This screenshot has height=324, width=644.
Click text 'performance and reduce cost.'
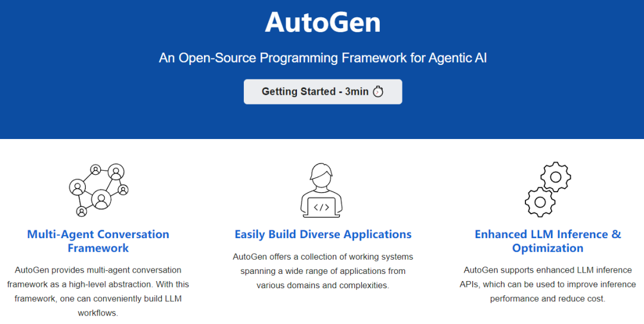(548, 299)
